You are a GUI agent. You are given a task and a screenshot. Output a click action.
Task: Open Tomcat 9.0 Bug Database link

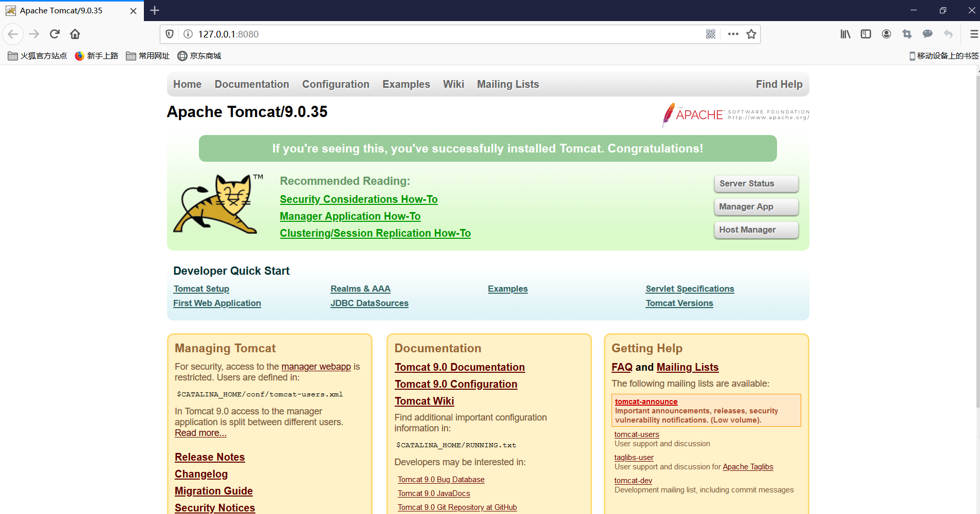441,480
